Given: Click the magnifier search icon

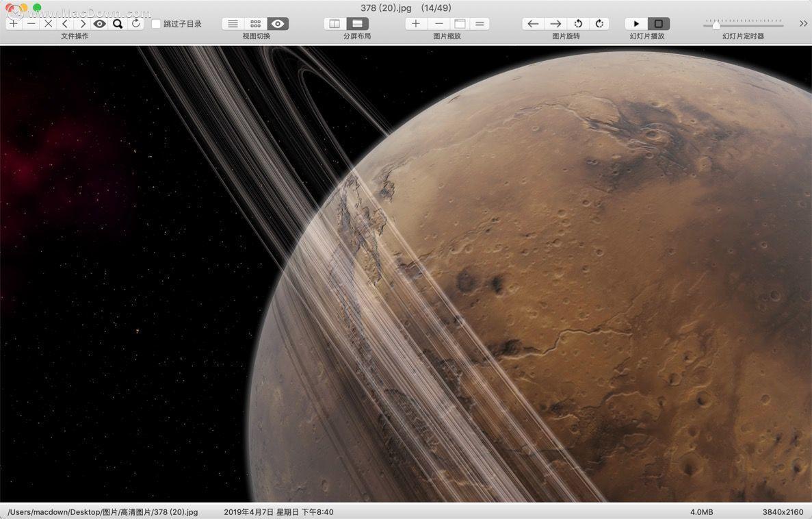Looking at the screenshot, I should [118, 24].
